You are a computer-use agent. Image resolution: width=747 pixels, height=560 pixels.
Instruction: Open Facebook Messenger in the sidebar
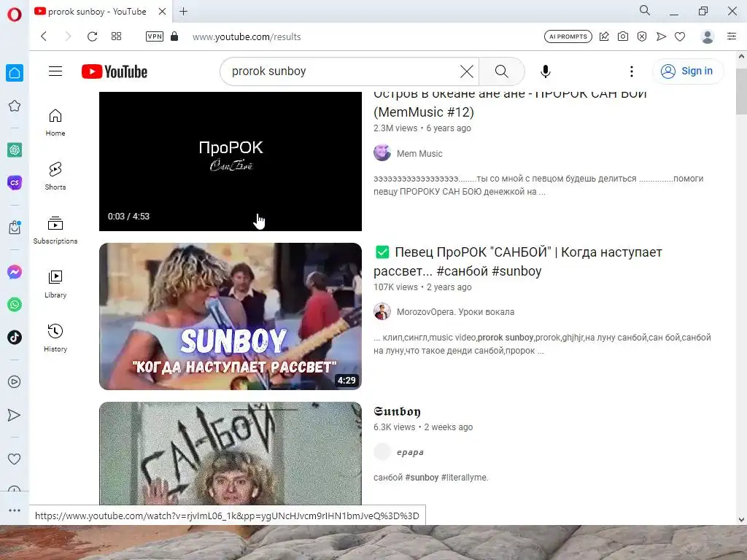15,272
